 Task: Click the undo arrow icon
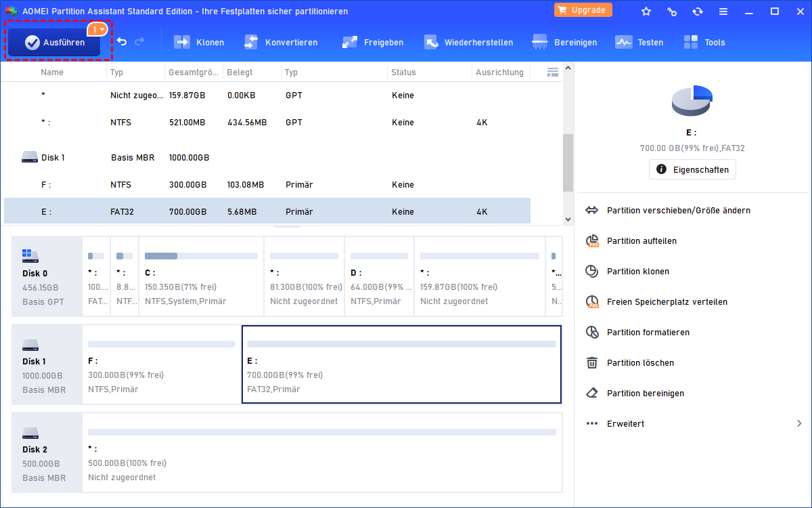(122, 42)
